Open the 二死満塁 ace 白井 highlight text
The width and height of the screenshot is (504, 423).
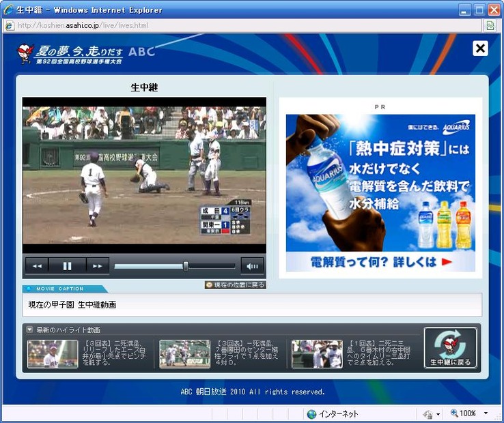pos(114,353)
